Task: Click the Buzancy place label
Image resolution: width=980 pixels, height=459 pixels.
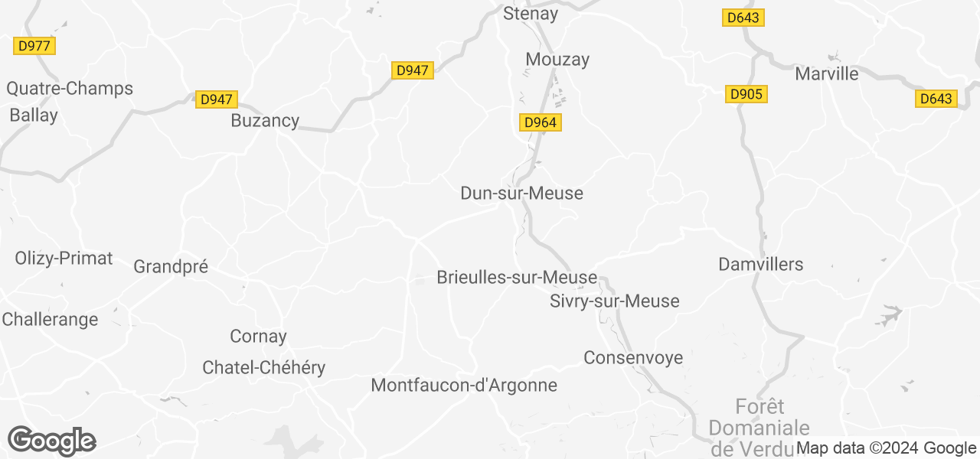Action: 265,121
